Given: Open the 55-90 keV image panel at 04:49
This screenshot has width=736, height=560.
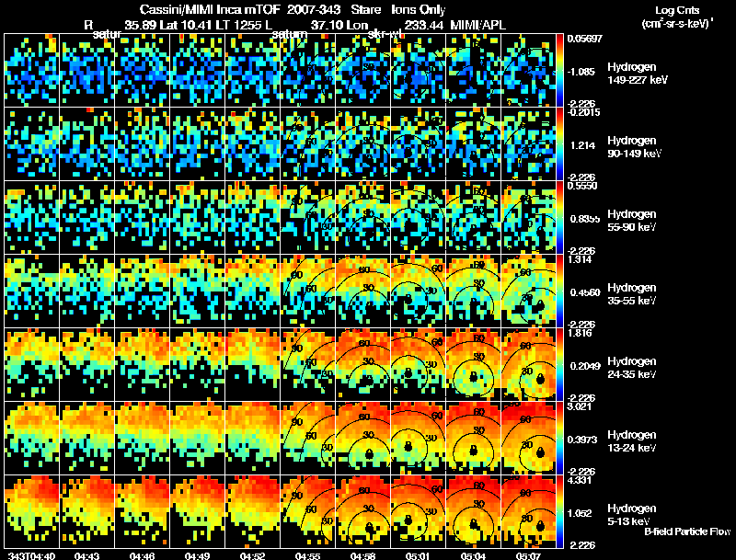Looking at the screenshot, I should 197,217.
